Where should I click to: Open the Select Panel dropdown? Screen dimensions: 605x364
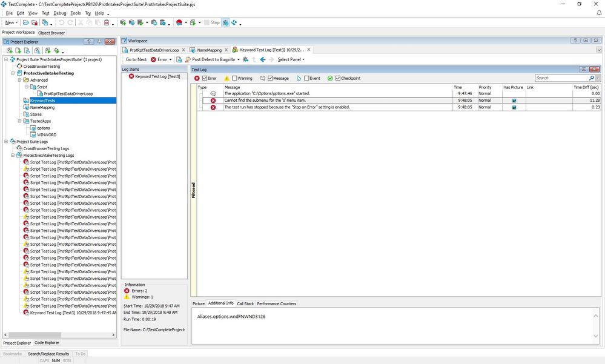291,59
